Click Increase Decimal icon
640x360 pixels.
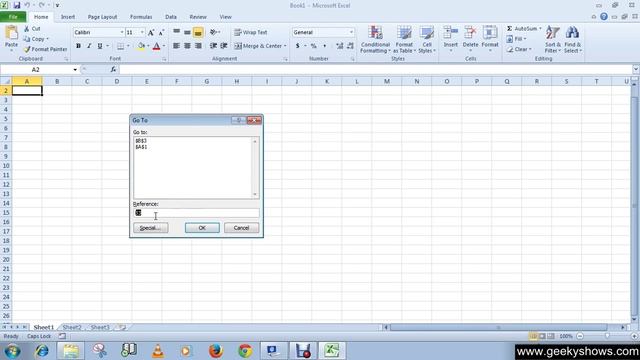tap(340, 46)
